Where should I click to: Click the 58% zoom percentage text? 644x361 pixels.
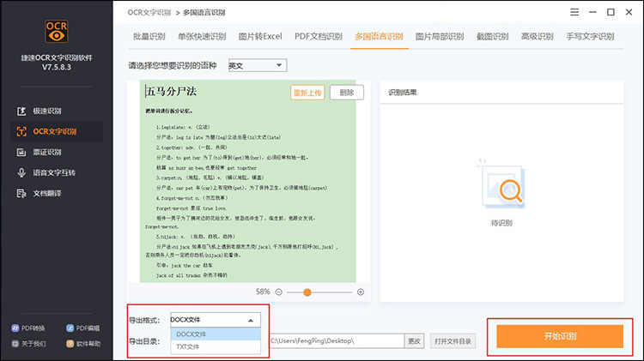pyautogui.click(x=263, y=292)
